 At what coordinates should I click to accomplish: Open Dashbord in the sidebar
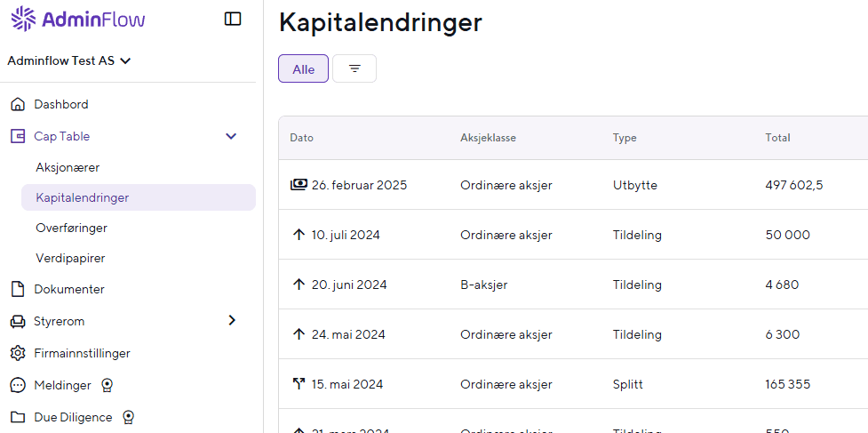pos(61,104)
